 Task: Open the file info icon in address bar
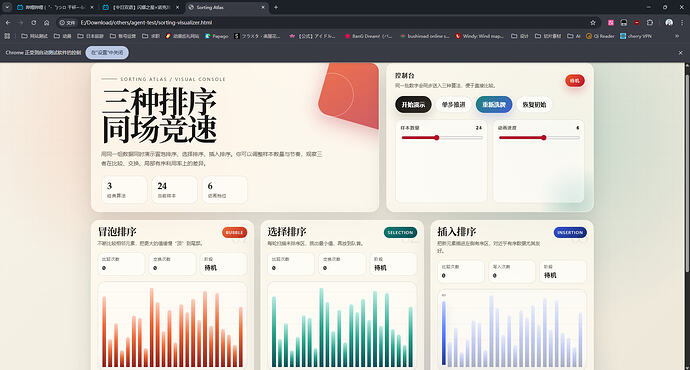(67, 22)
